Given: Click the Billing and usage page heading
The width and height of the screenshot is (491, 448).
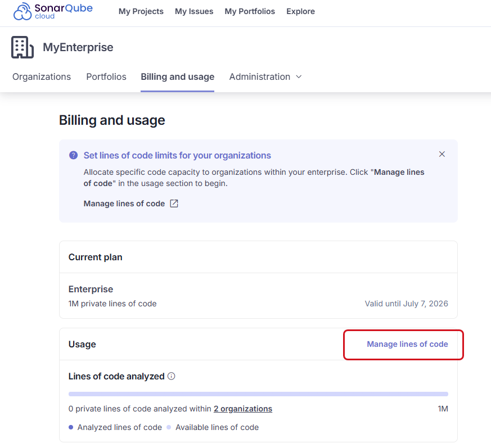Looking at the screenshot, I should (112, 120).
